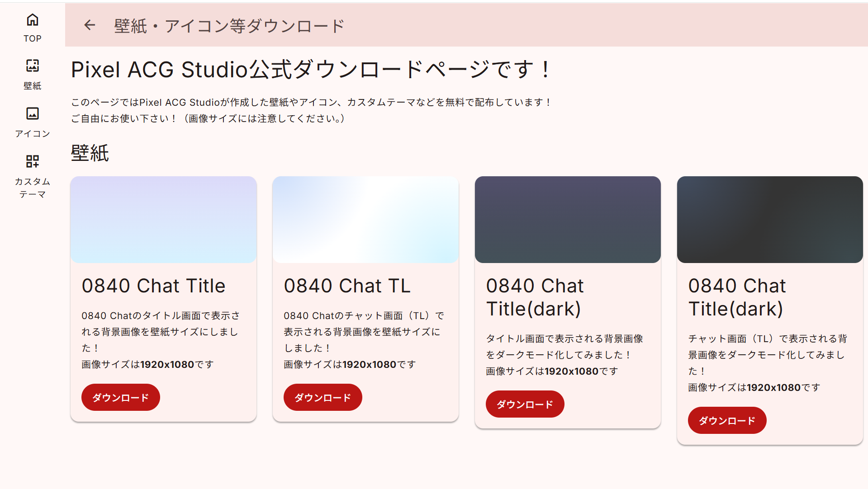Select the 壁紙 wallpaper icon in sidebar

(33, 66)
